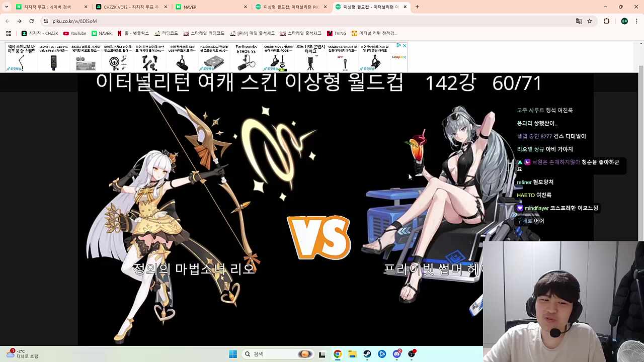The height and width of the screenshot is (362, 644).
Task: Open the weather widget showing -2°C
Action: [x=23, y=354]
